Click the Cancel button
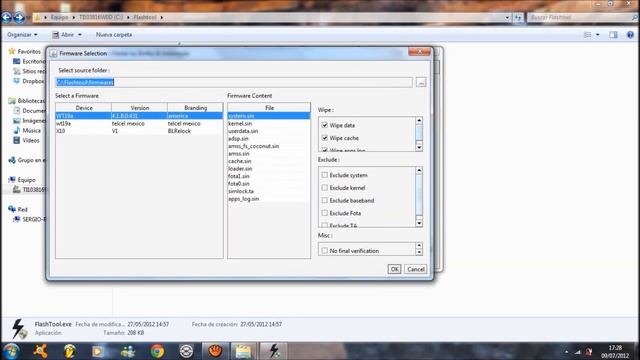640x360 pixels. [416, 269]
